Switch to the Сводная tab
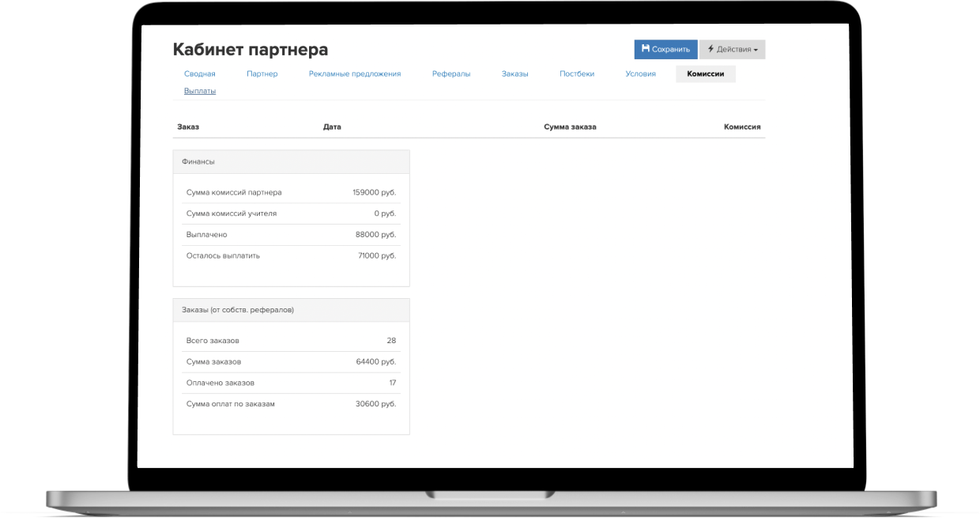 200,74
